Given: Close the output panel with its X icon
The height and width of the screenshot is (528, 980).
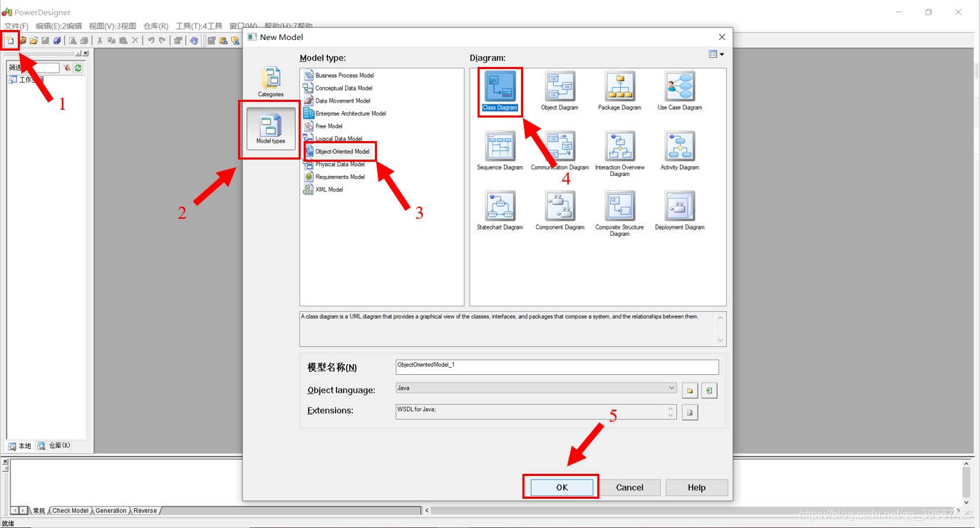Looking at the screenshot, I should click(x=5, y=462).
